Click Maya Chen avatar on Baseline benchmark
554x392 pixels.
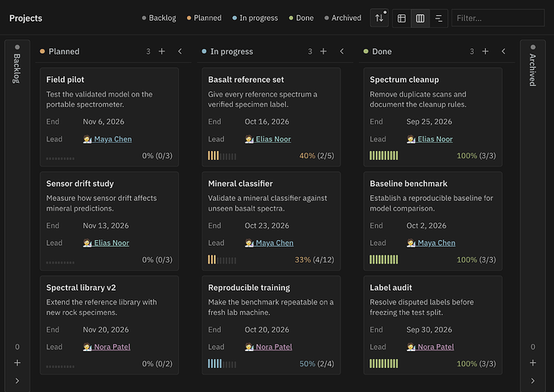pyautogui.click(x=411, y=243)
